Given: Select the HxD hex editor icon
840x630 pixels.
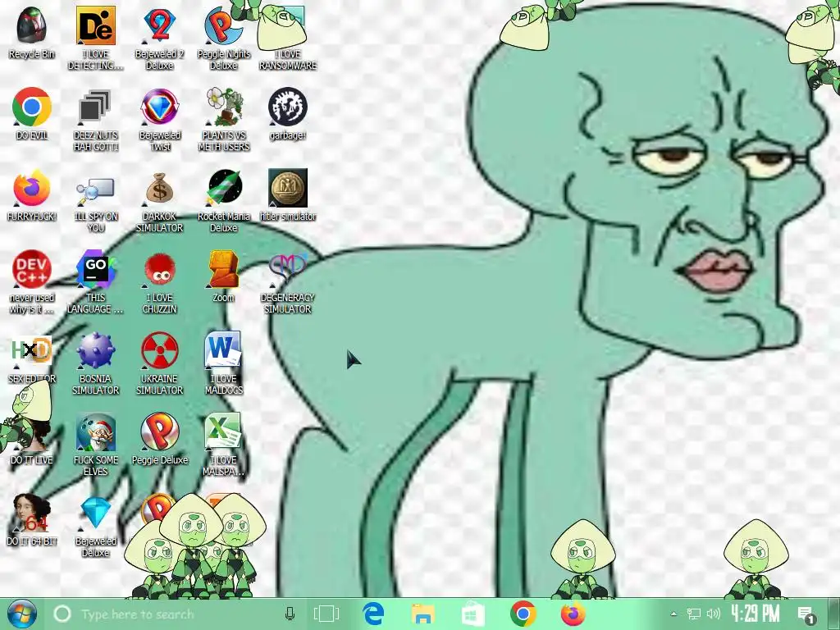Looking at the screenshot, I should tap(32, 351).
